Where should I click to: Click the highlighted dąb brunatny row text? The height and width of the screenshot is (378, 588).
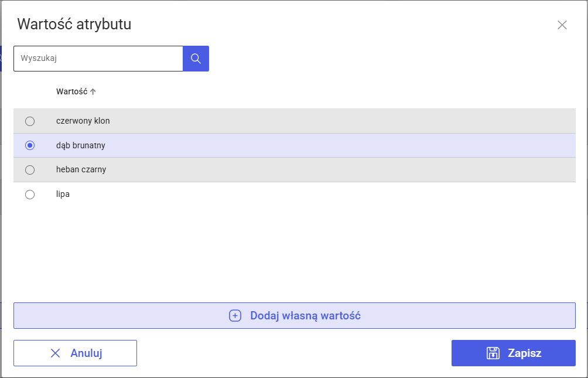80,145
